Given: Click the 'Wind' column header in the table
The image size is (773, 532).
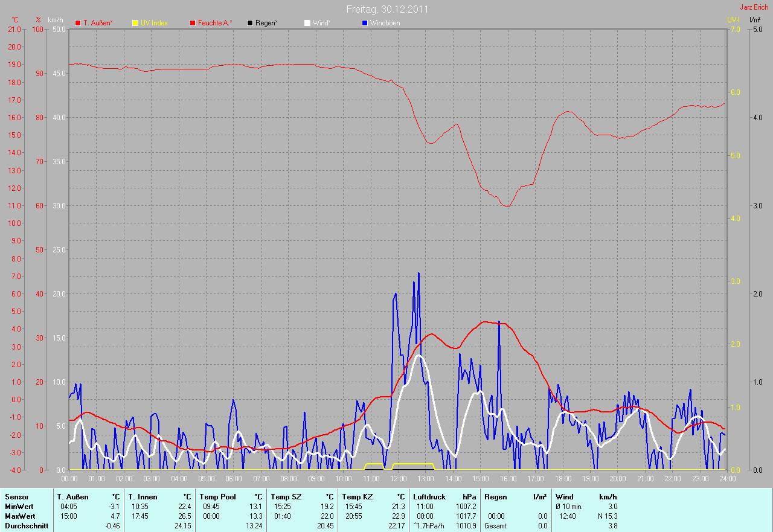Looking at the screenshot, I should pyautogui.click(x=565, y=497).
